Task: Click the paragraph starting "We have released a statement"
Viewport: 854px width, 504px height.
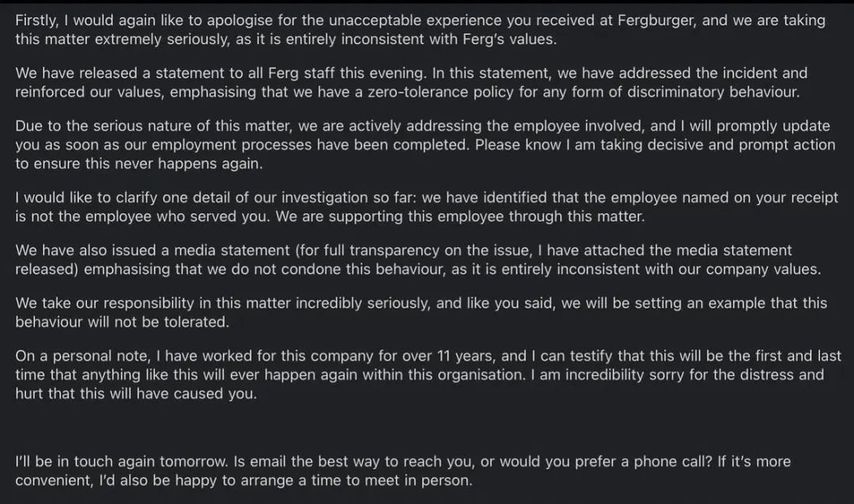Action: 411,82
